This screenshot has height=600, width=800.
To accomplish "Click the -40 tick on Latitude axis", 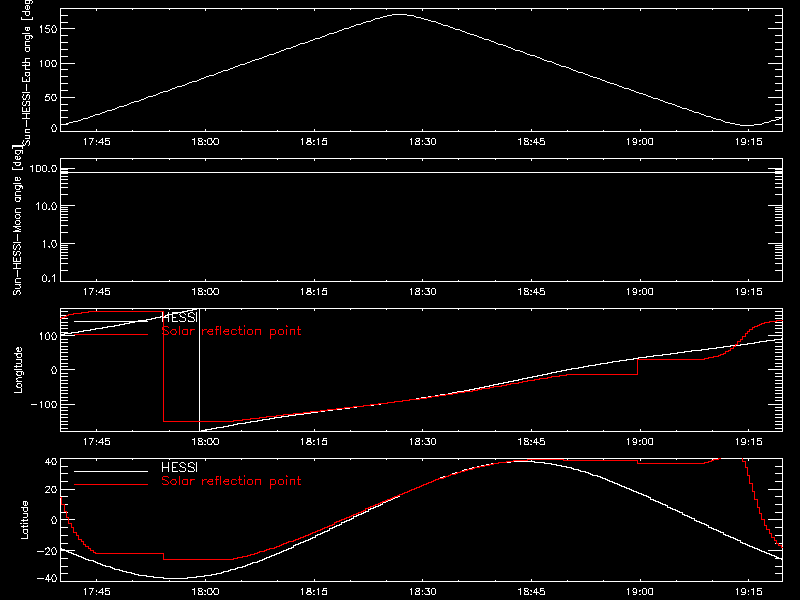I will pos(47,579).
